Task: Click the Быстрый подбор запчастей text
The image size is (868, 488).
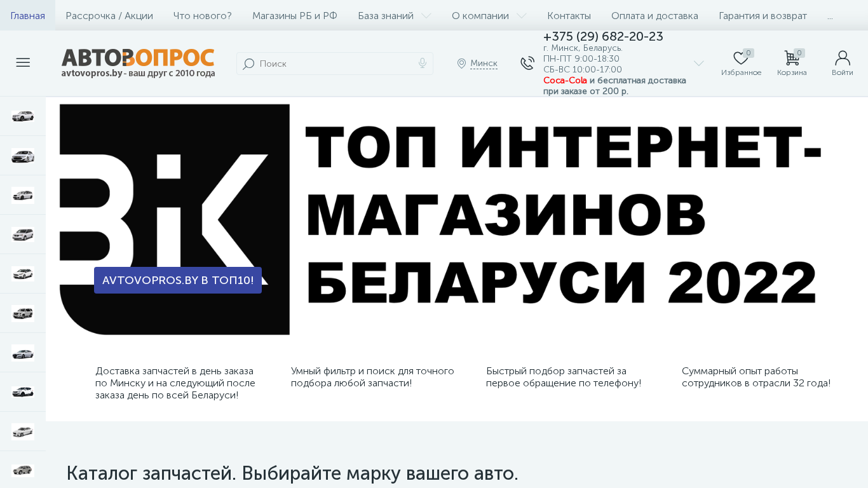Action: pyautogui.click(x=564, y=377)
